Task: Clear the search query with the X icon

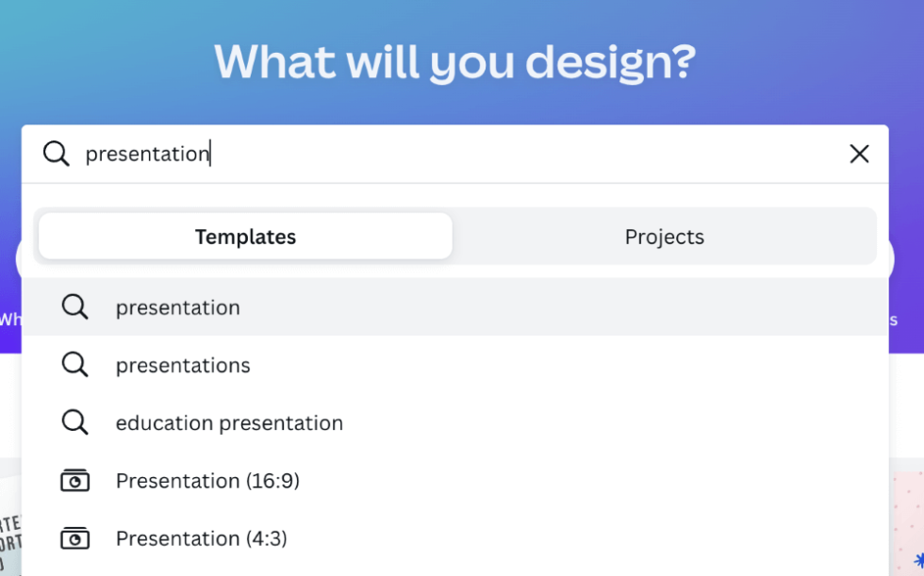Action: [x=859, y=154]
